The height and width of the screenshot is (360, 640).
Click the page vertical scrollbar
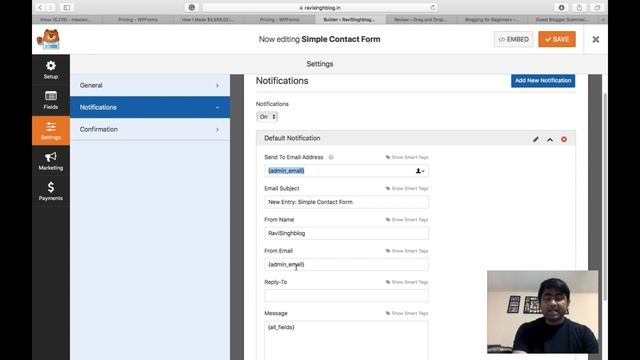605,196
